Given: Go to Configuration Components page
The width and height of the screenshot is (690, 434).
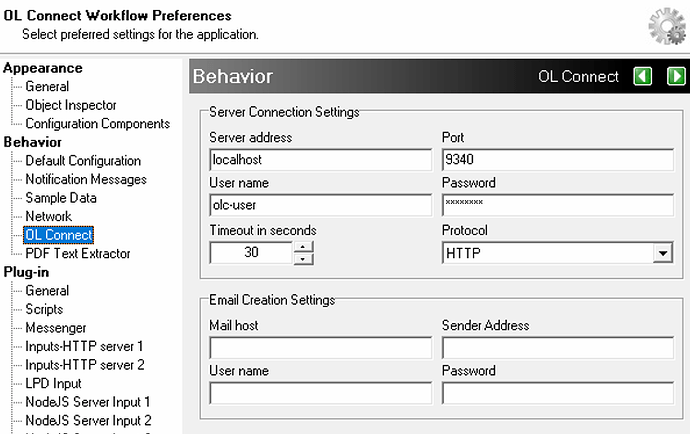Looking at the screenshot, I should (98, 124).
